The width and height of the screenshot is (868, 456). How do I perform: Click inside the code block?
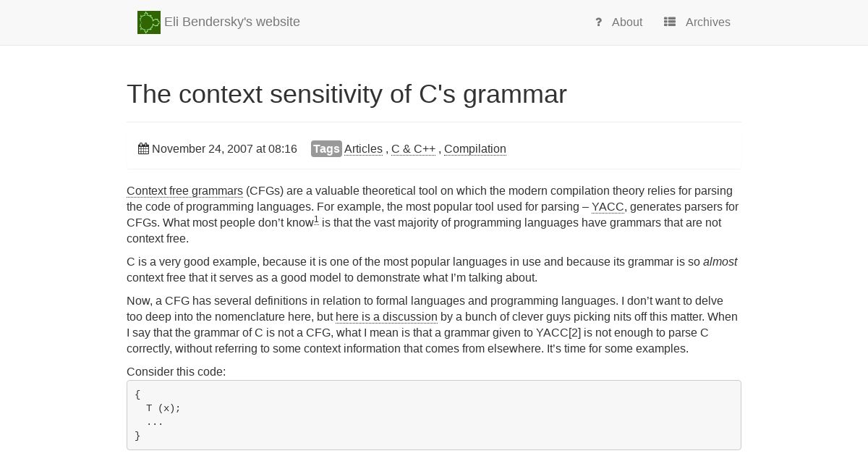click(x=434, y=415)
